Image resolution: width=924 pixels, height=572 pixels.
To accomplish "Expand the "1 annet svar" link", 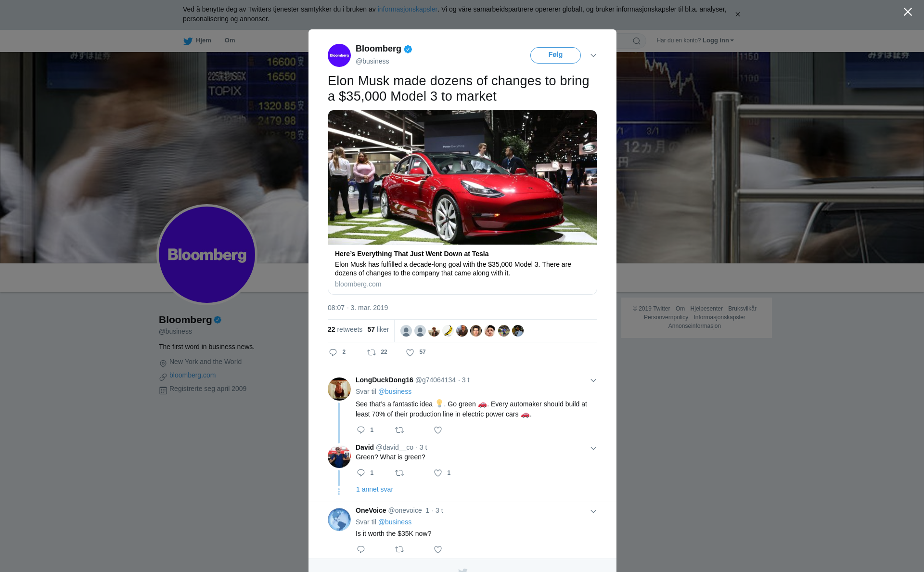I will pos(374,489).
